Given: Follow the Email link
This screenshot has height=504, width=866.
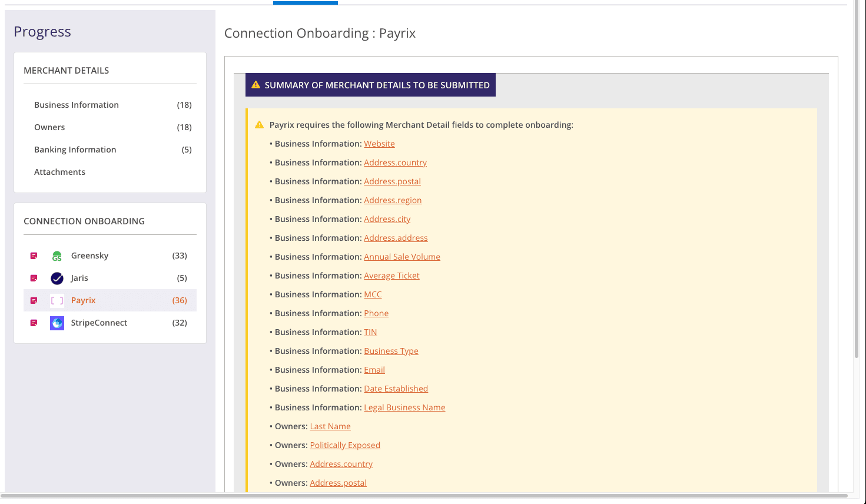Looking at the screenshot, I should [x=374, y=370].
